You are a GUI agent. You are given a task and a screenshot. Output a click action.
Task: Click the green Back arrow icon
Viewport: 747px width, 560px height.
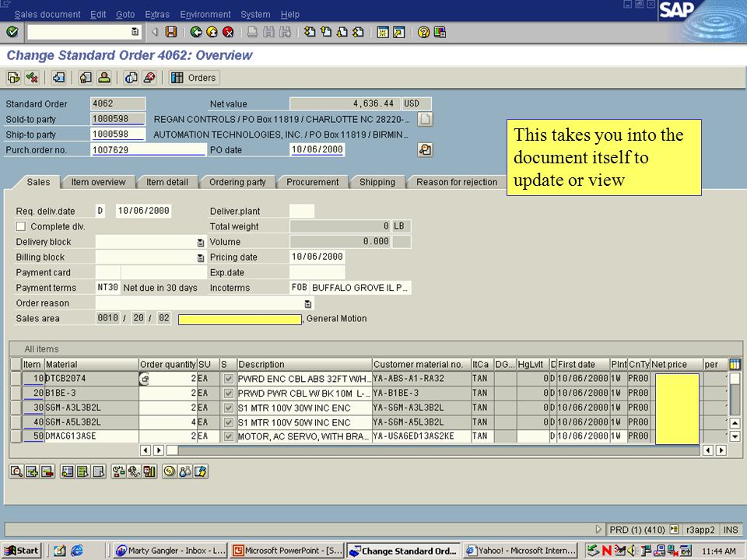[x=196, y=32]
